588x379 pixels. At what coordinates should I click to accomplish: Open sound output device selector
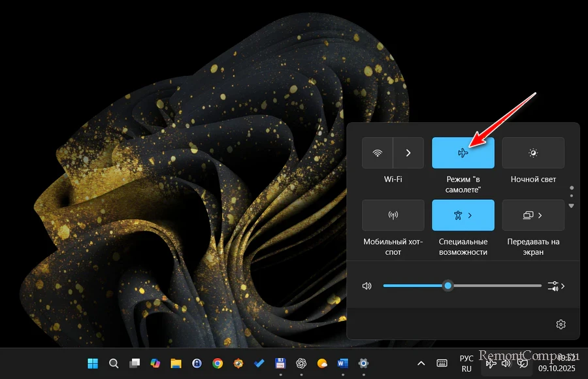[557, 286]
